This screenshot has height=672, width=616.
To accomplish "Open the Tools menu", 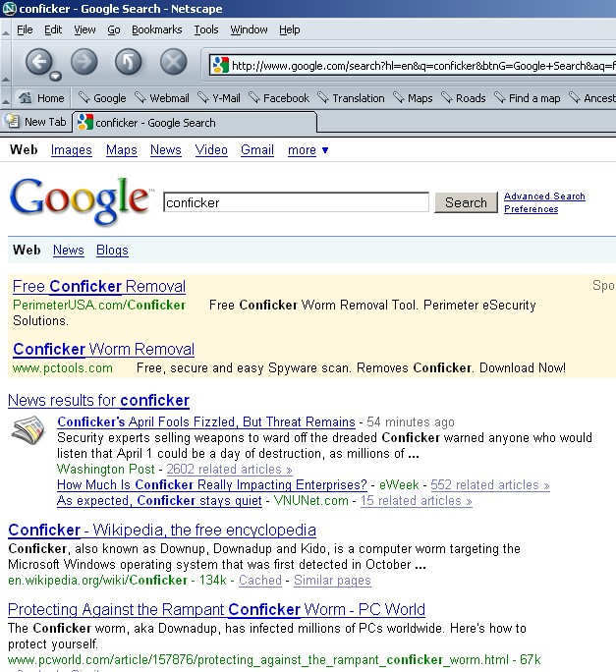I will tap(206, 29).
